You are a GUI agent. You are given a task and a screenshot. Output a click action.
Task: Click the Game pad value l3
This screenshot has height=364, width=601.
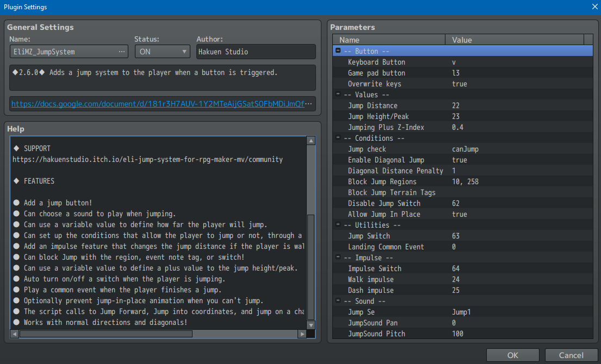(x=456, y=73)
